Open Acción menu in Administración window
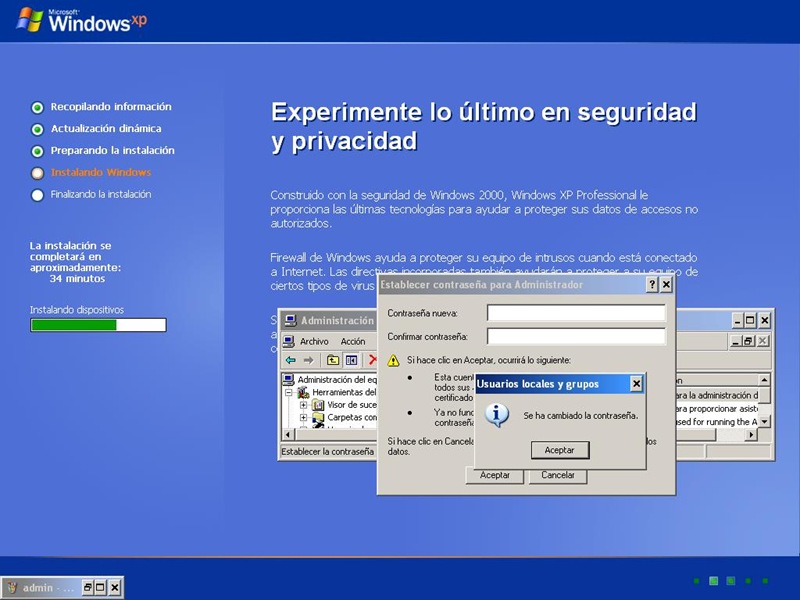 point(353,341)
